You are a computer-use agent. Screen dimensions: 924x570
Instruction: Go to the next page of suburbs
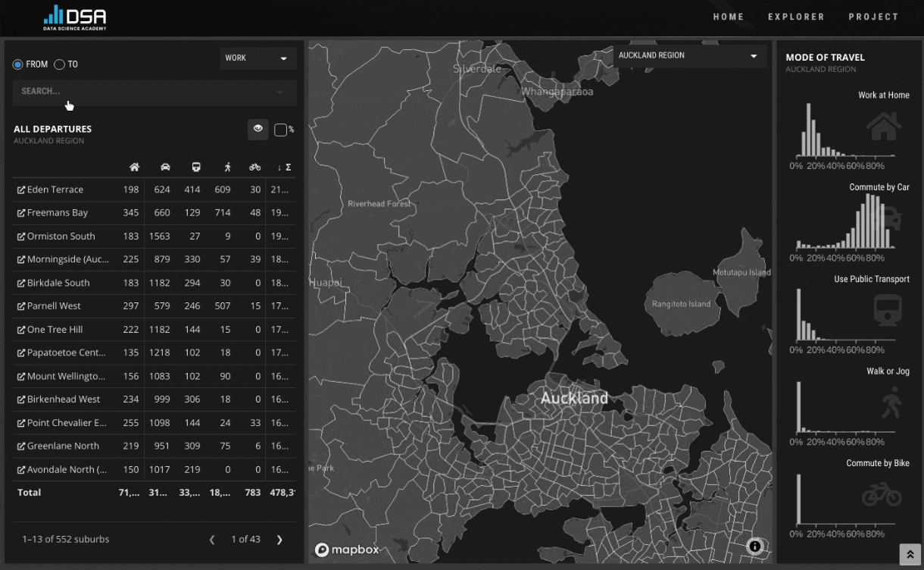point(279,539)
